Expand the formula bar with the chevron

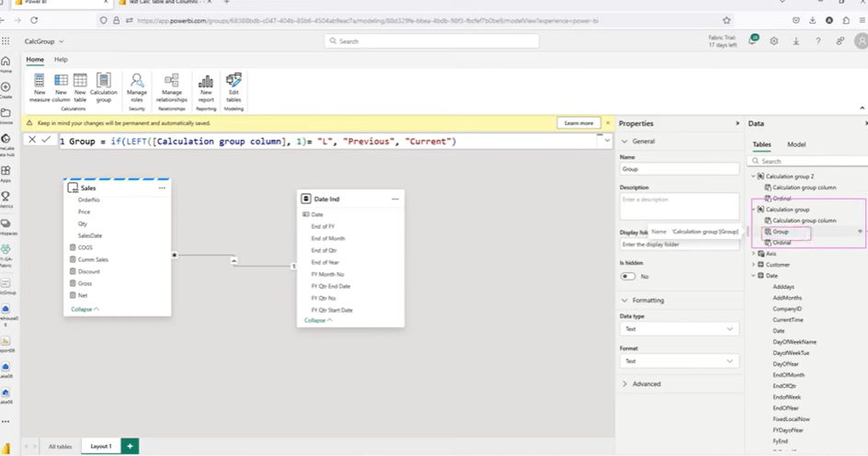(x=607, y=141)
